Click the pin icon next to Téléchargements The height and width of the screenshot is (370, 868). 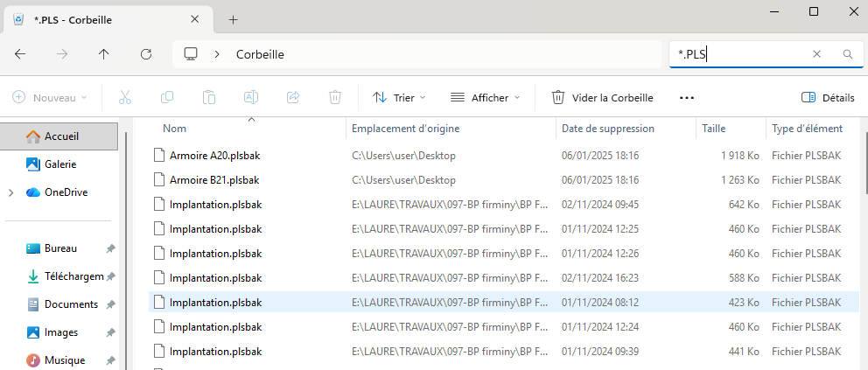pyautogui.click(x=111, y=276)
